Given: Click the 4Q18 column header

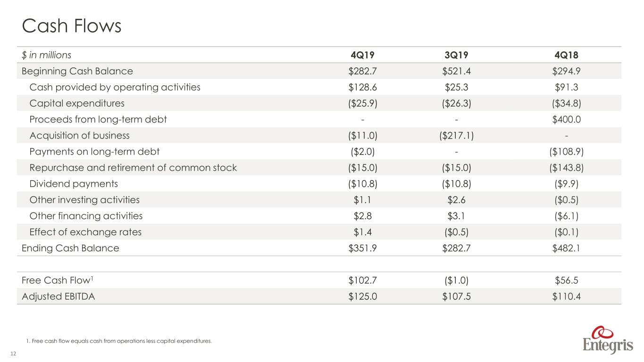Looking at the screenshot, I should pos(566,55).
